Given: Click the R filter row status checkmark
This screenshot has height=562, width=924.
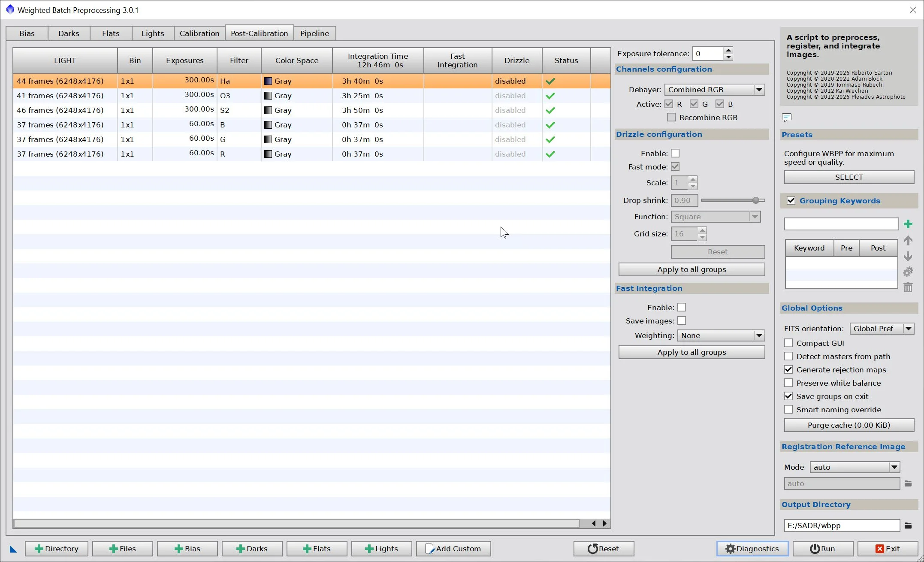Looking at the screenshot, I should [x=550, y=154].
